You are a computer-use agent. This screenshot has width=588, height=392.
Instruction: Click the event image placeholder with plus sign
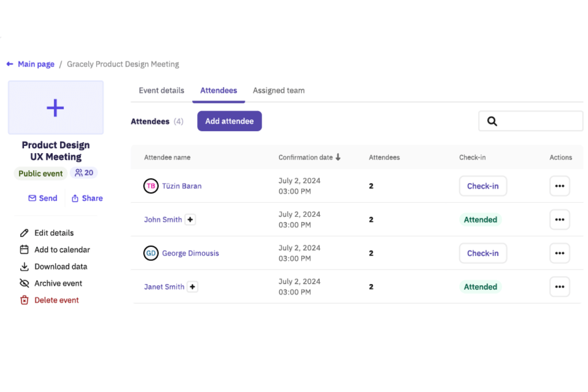click(x=55, y=107)
